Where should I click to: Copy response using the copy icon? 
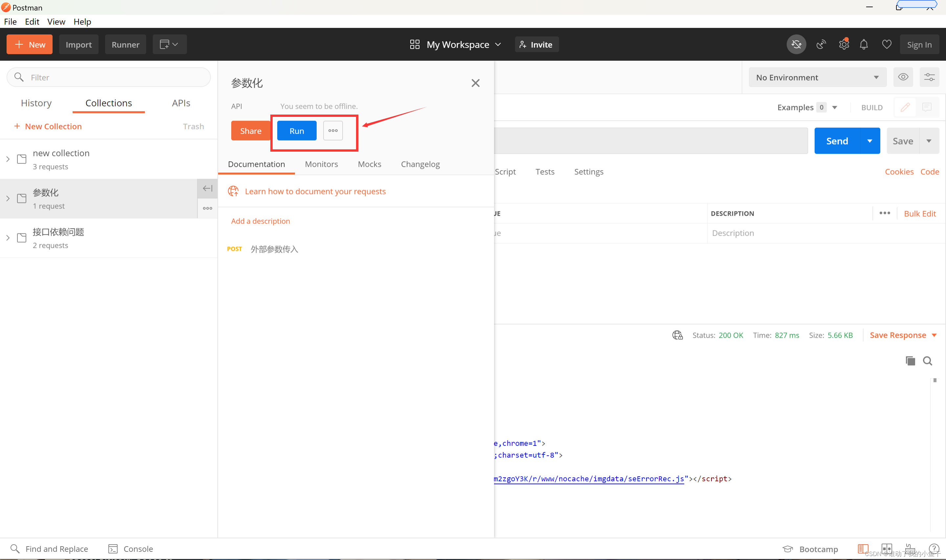pyautogui.click(x=910, y=361)
